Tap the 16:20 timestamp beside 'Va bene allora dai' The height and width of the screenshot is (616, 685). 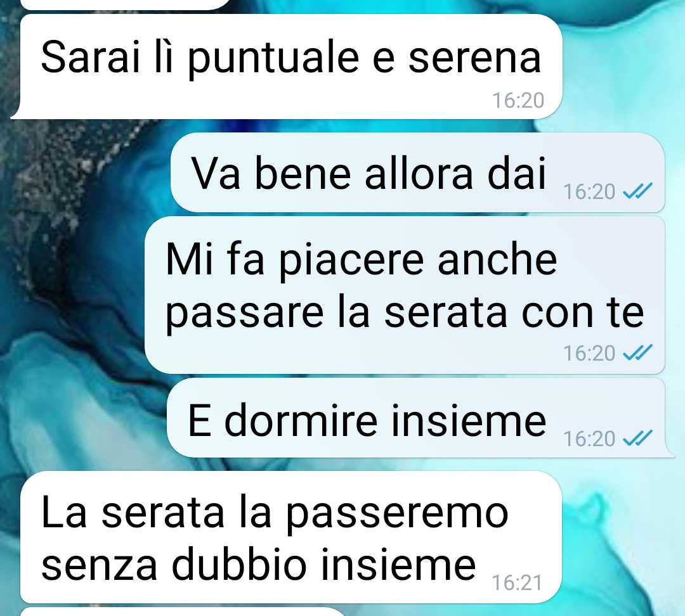589,191
